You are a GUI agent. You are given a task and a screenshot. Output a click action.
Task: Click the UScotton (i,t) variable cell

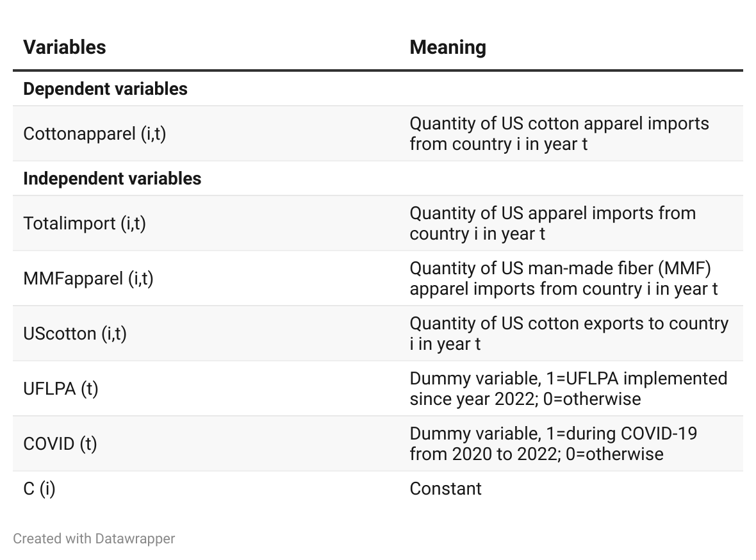(75, 333)
